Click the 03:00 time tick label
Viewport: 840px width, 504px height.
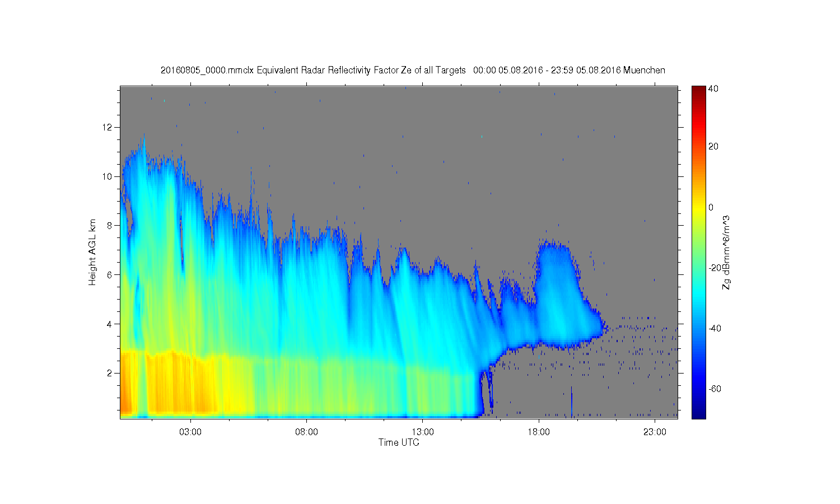pos(190,432)
